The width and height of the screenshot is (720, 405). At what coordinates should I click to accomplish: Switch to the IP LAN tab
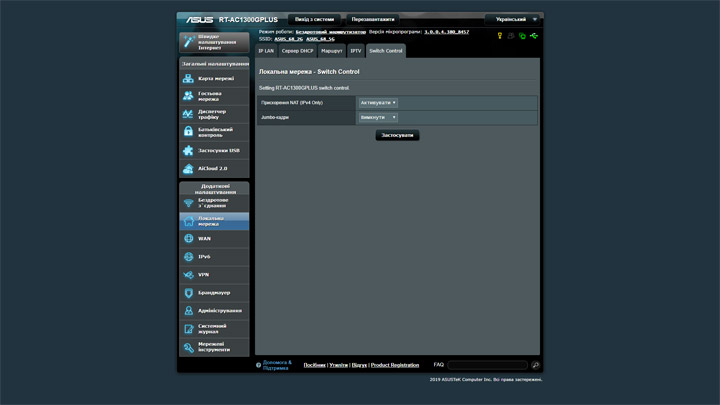pyautogui.click(x=266, y=51)
